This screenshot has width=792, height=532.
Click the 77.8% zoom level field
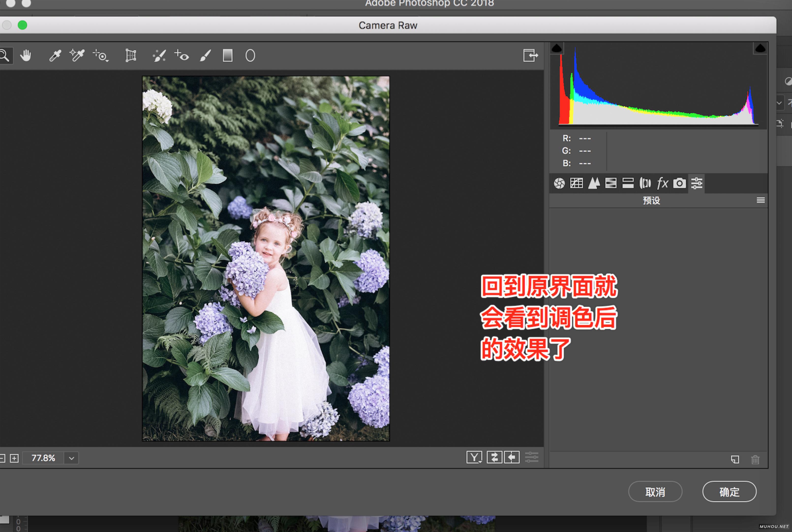43,458
